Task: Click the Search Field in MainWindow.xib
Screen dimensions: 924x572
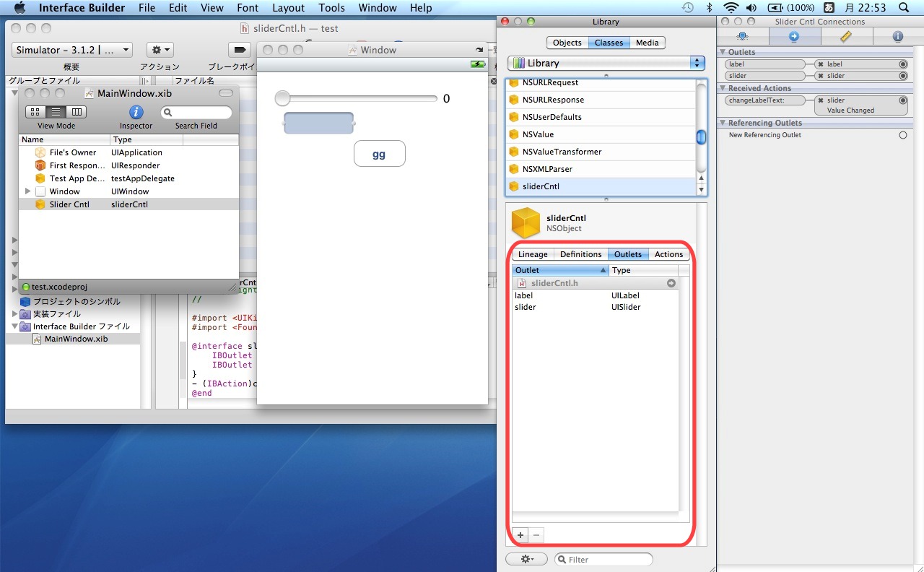Action: pos(196,112)
